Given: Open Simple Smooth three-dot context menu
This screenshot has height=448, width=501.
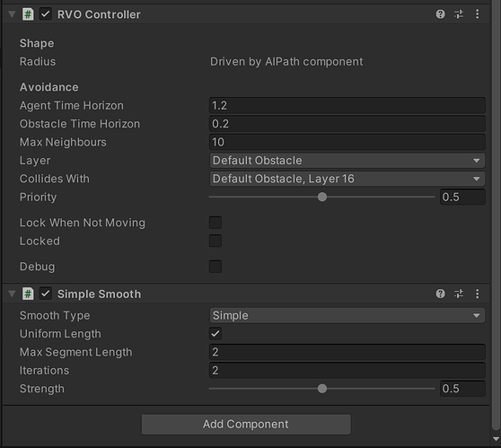Looking at the screenshot, I should (478, 294).
